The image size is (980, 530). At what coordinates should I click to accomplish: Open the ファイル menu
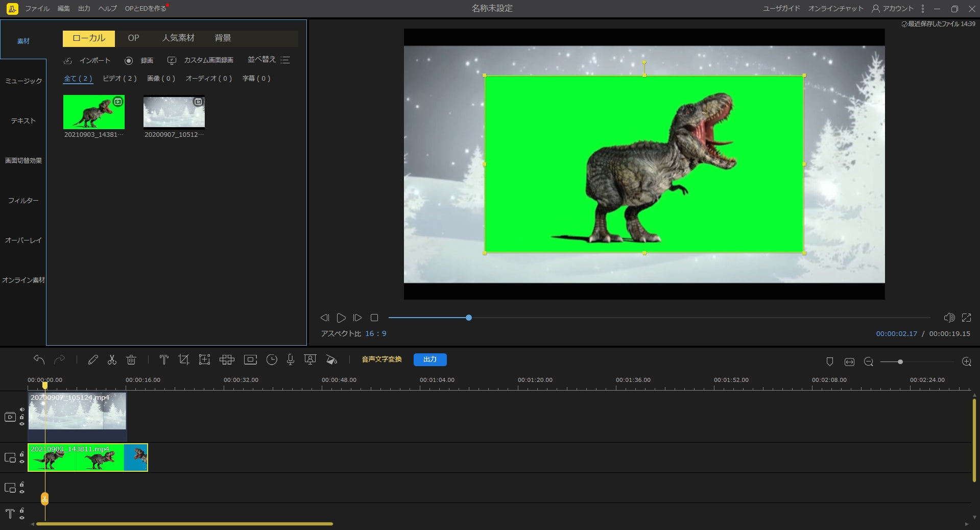(37, 9)
